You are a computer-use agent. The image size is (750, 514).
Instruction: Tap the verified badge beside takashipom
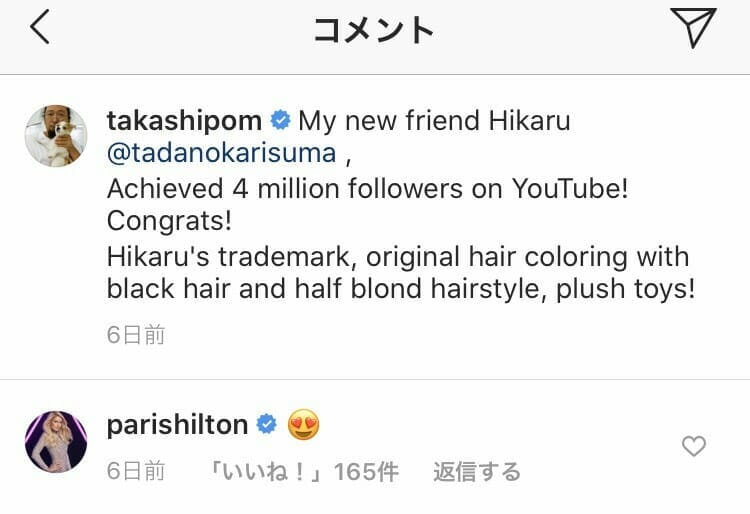click(280, 120)
